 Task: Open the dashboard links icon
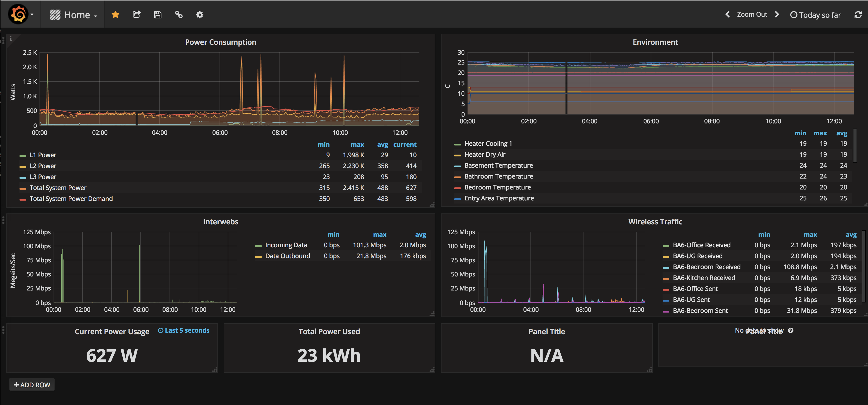179,15
